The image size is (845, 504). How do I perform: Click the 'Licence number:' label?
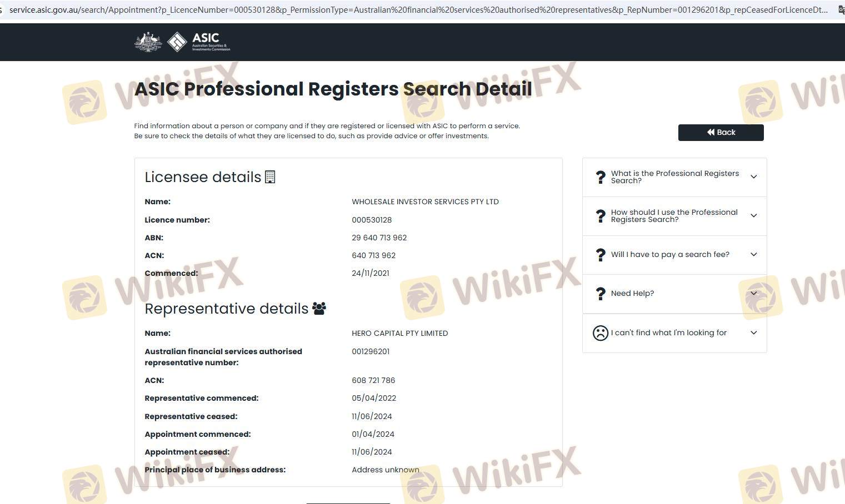coord(177,220)
